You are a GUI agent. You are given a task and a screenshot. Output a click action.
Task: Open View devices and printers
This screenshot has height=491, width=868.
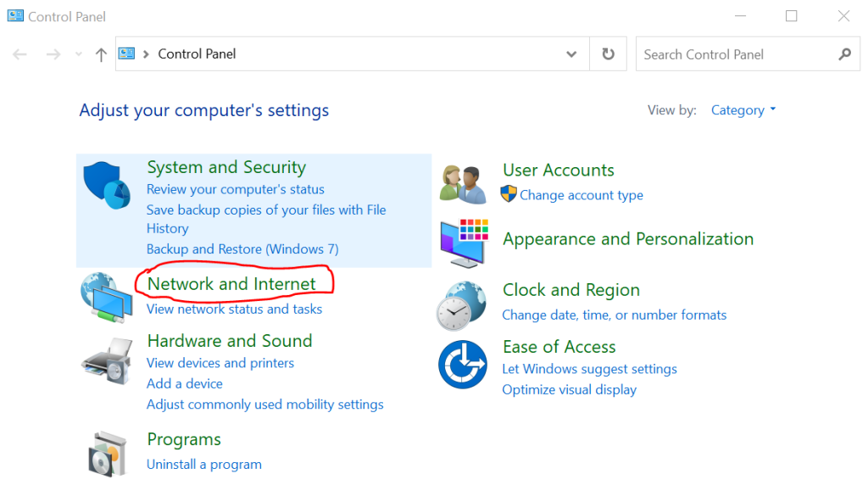pyautogui.click(x=220, y=363)
